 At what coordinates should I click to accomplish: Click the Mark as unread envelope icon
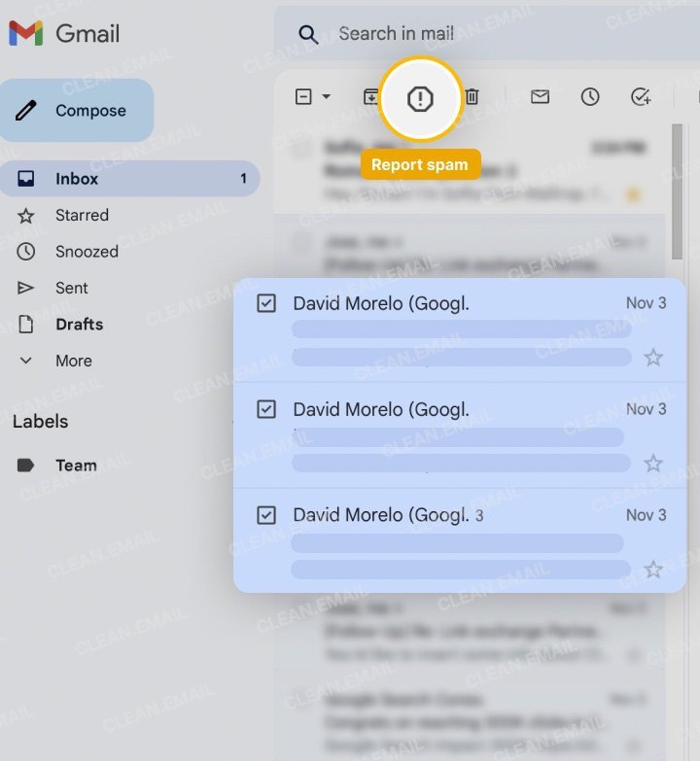(540, 97)
